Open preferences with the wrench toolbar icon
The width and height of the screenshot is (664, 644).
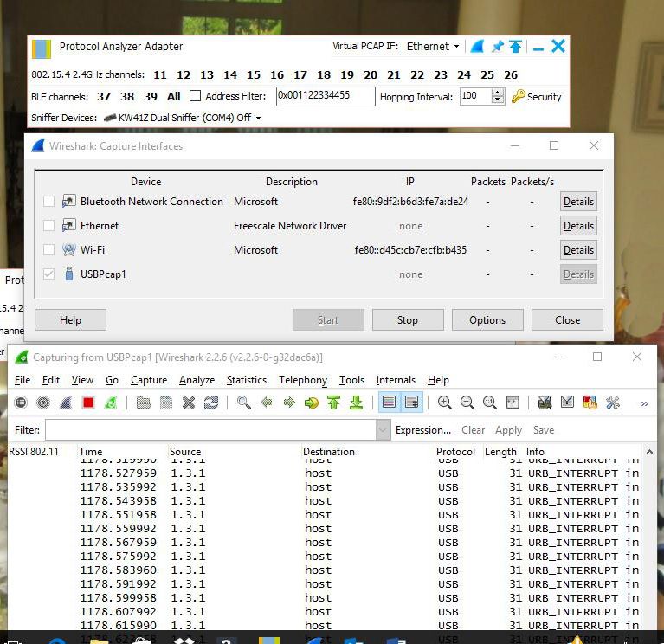[x=613, y=402]
